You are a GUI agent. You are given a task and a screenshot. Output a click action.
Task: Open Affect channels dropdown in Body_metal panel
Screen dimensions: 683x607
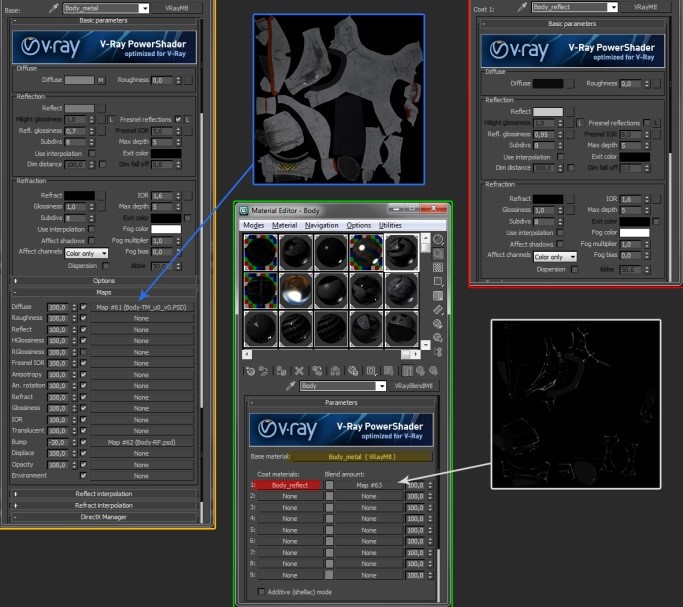pos(86,253)
